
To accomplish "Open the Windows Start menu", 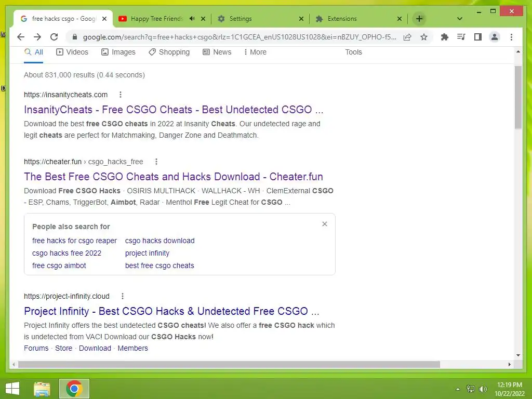I will coord(12,389).
